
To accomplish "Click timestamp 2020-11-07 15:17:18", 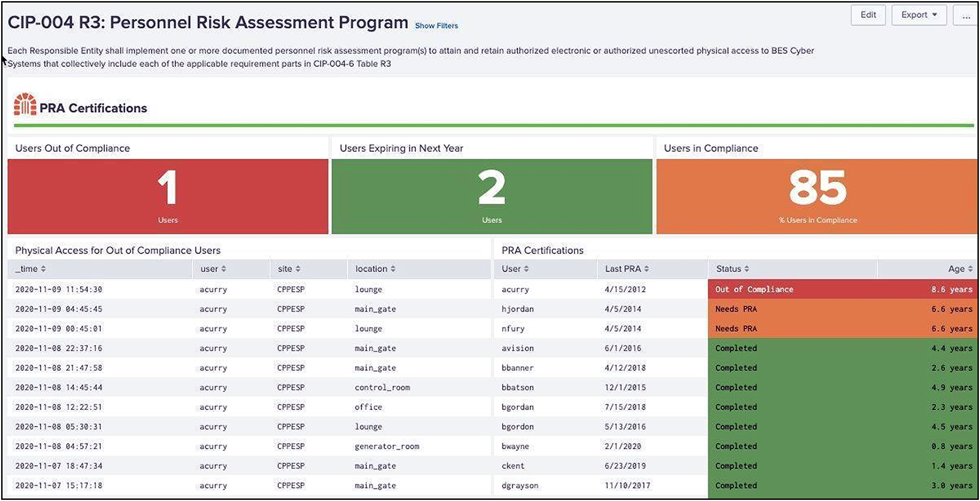I will (x=59, y=486).
